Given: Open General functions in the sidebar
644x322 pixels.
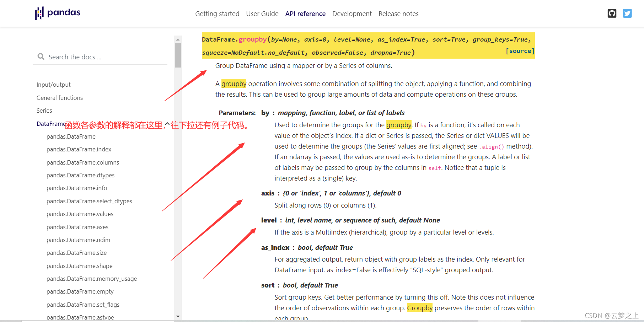Looking at the screenshot, I should click(x=60, y=98).
